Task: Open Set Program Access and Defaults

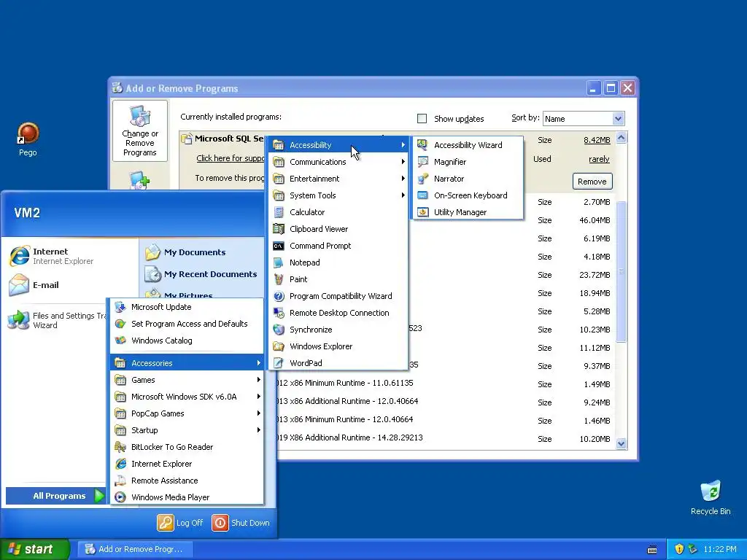Action: (x=186, y=324)
